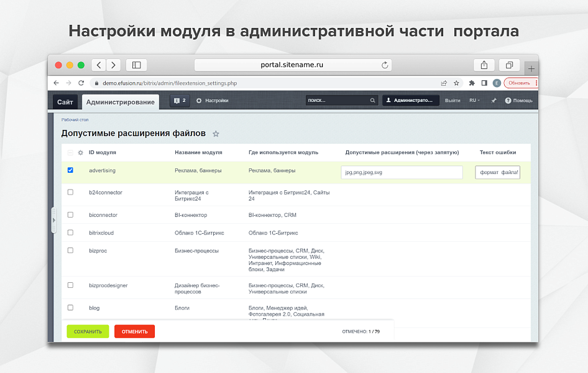Click the share icon in the browser toolbar
The width and height of the screenshot is (588, 373).
pos(484,65)
